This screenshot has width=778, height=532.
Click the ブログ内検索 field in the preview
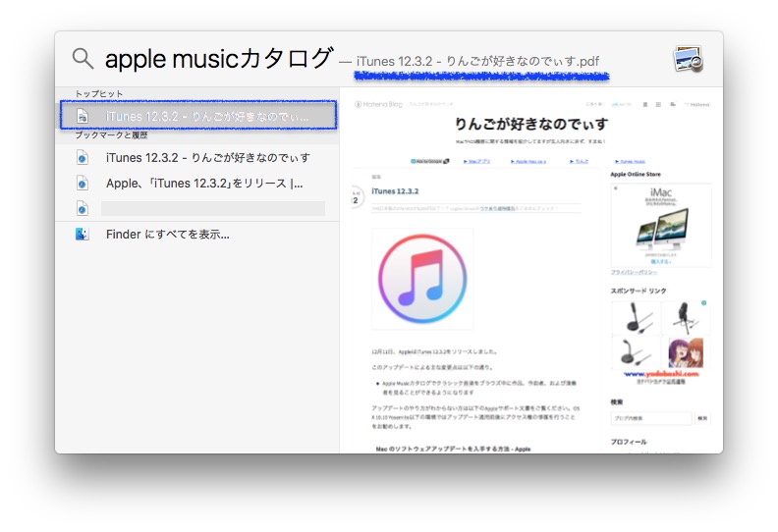[x=651, y=418]
